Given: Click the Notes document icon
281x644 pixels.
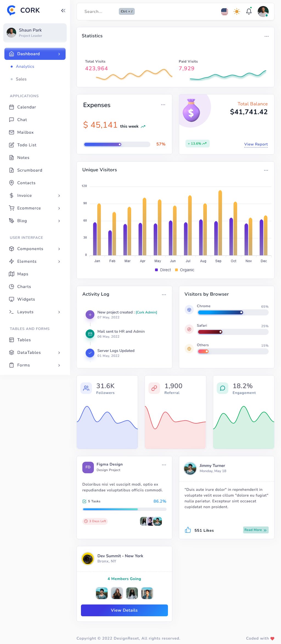Looking at the screenshot, I should (12, 158).
